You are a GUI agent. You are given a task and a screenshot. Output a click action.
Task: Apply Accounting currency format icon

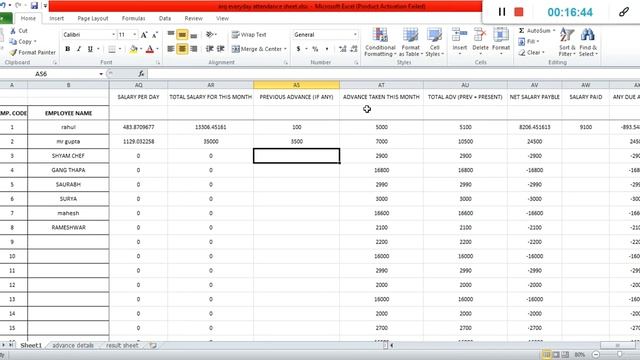coord(298,49)
